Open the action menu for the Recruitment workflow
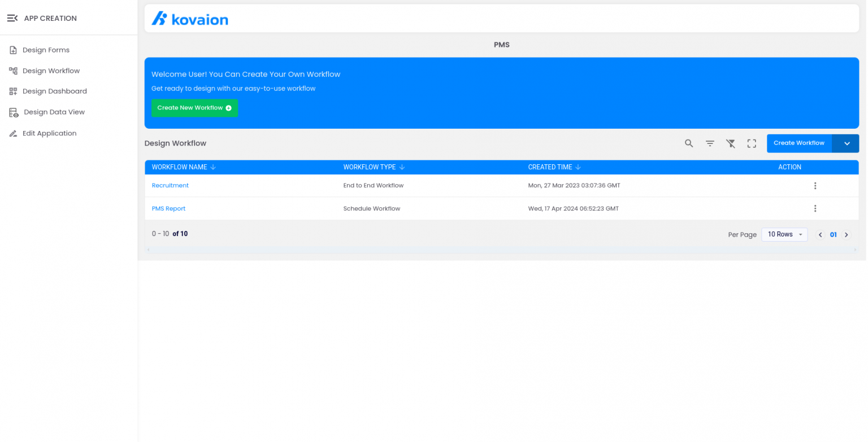Screen dimensions: 868x442 pos(815,185)
